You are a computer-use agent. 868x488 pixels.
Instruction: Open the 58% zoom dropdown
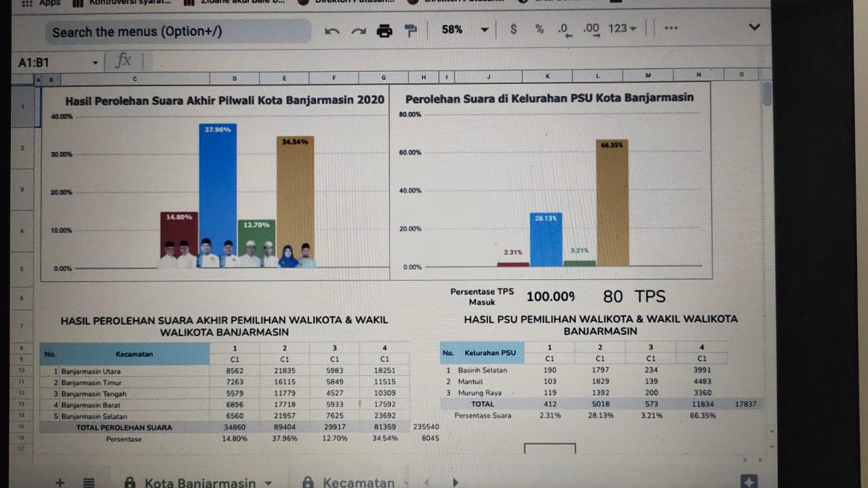pyautogui.click(x=465, y=29)
